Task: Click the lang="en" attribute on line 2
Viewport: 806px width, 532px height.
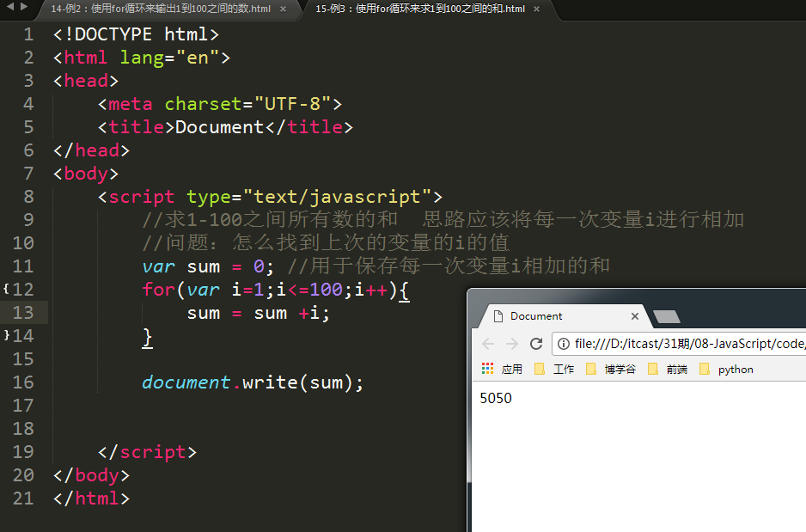Action: [170, 58]
